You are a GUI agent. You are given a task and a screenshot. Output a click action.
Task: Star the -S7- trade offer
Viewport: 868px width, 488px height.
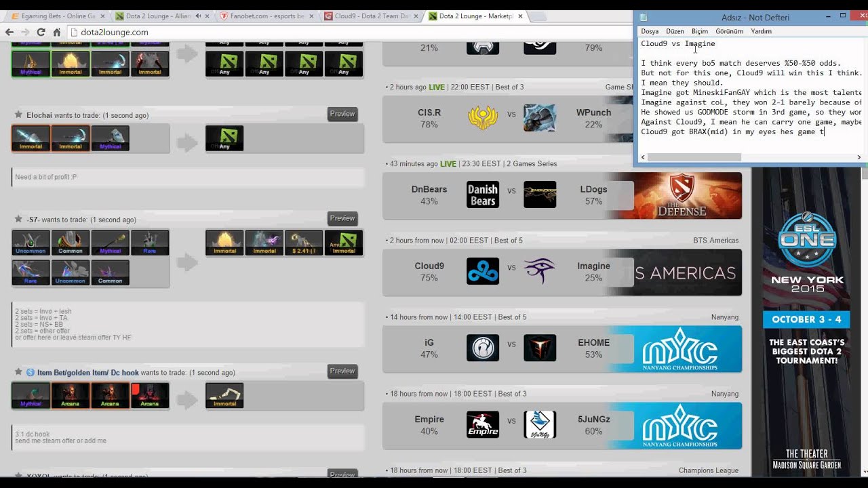[x=18, y=220]
